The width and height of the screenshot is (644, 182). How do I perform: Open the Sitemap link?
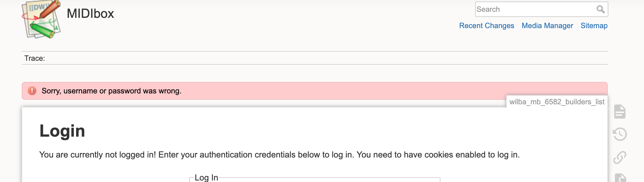(594, 26)
